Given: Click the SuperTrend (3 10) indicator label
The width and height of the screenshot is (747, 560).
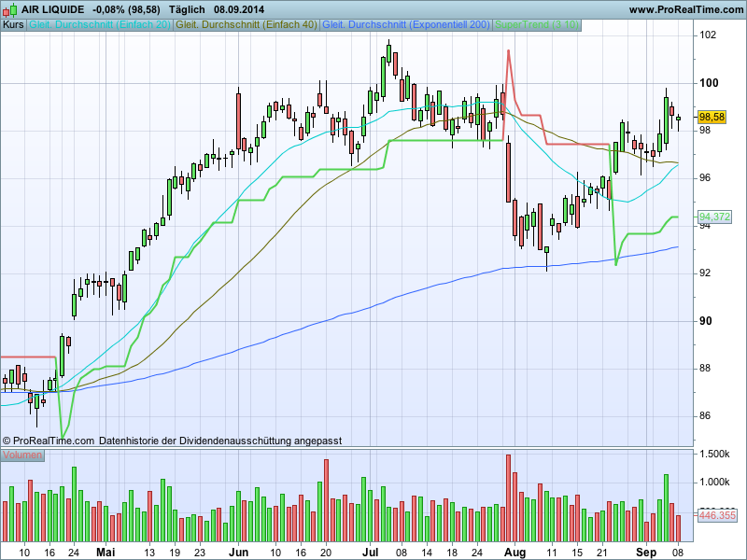Looking at the screenshot, I should pos(537,25).
